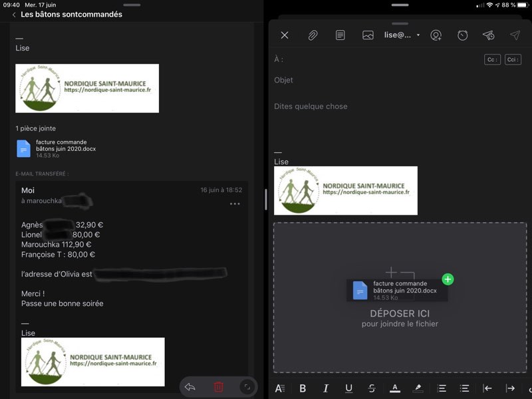This screenshot has height=399, width=532.
Task: Show the Cci field
Action: tap(513, 60)
